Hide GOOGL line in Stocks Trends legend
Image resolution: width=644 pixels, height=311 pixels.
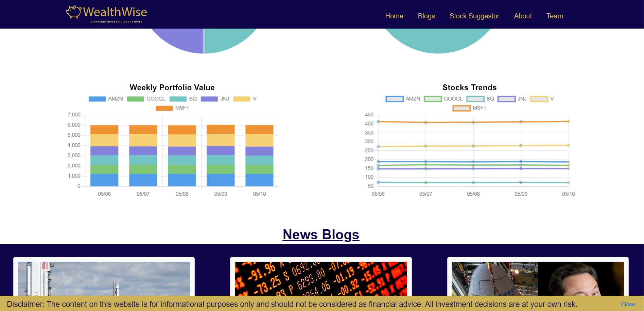[443, 99]
